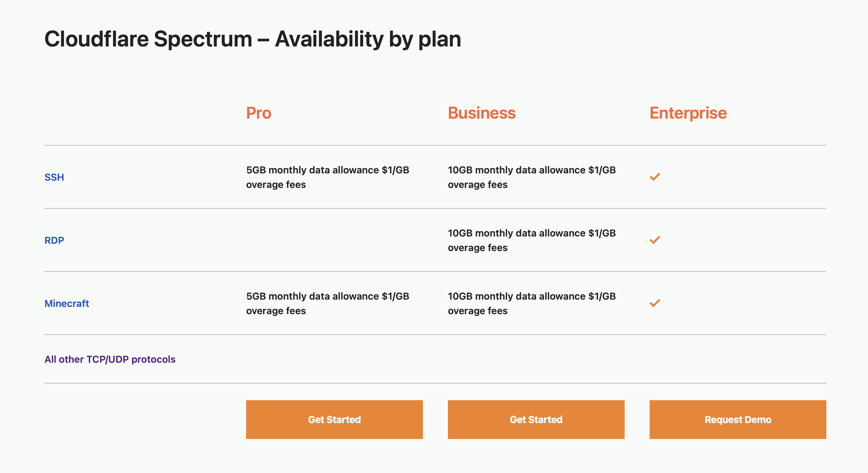This screenshot has height=473, width=868.
Task: Click Get Started under the Business plan
Action: (536, 419)
